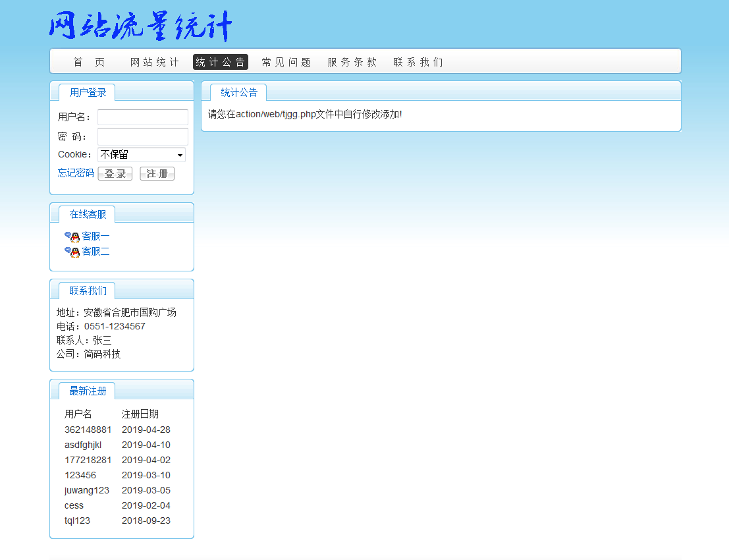The width and height of the screenshot is (729, 560).
Task: Select the 统计公告 panel tab heading
Action: (x=238, y=92)
